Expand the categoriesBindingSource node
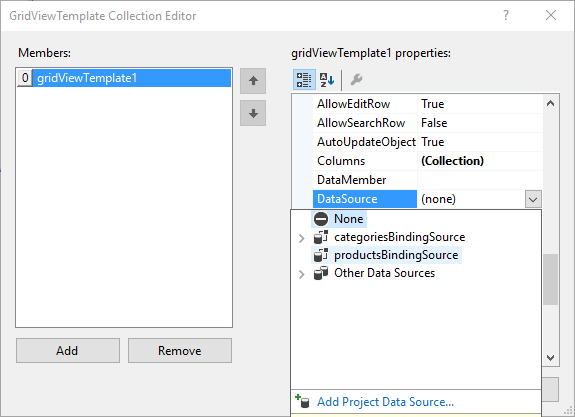 (x=301, y=238)
